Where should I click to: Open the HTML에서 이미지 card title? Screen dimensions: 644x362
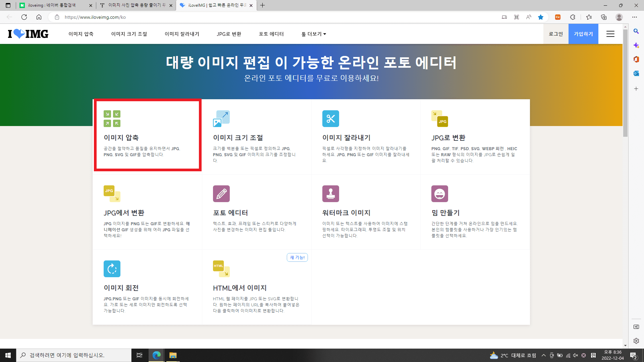tap(240, 288)
